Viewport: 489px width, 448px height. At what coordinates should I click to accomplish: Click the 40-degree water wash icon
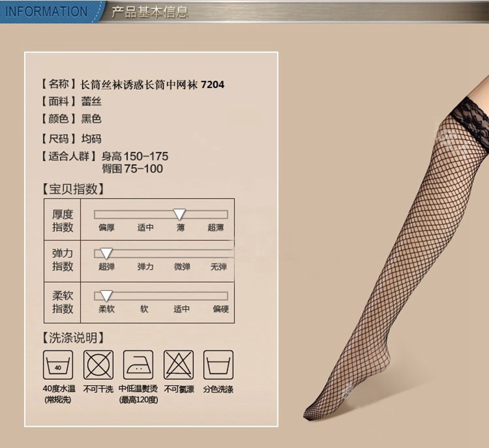coord(58,364)
